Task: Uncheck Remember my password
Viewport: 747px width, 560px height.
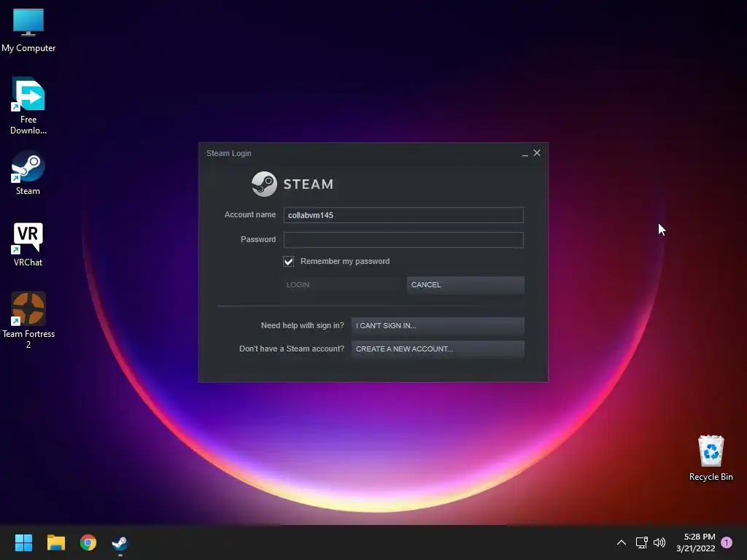Action: 288,261
